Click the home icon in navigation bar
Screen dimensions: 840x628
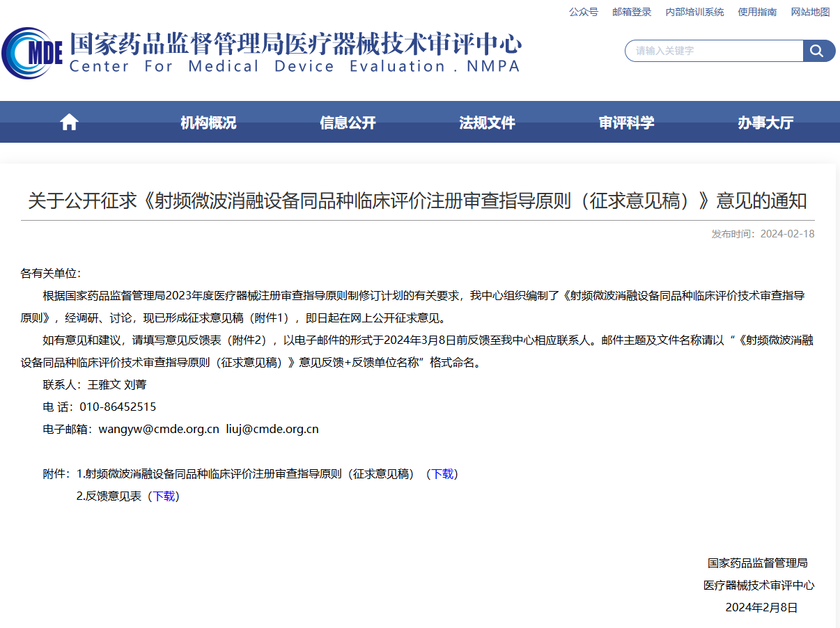pos(69,123)
